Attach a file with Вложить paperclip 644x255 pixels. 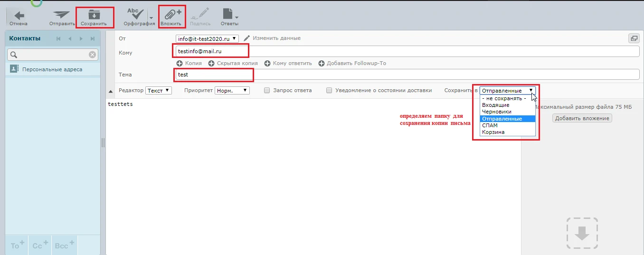171,14
